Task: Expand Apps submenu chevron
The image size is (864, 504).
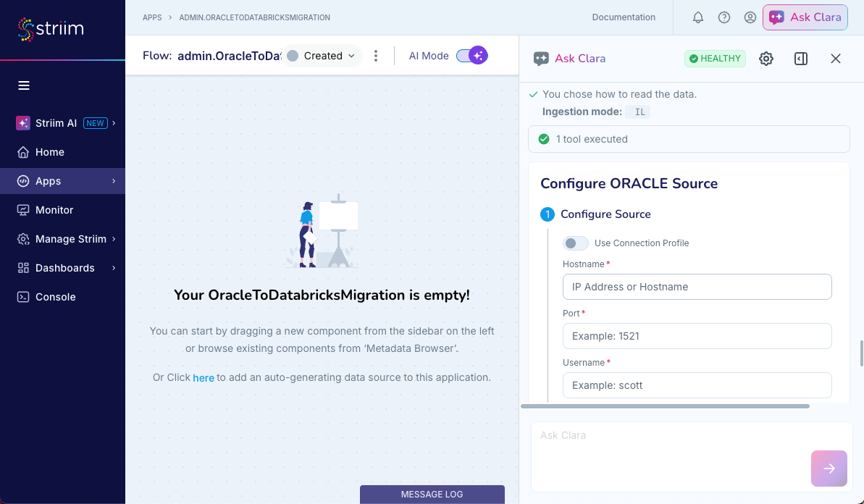Action: (114, 180)
